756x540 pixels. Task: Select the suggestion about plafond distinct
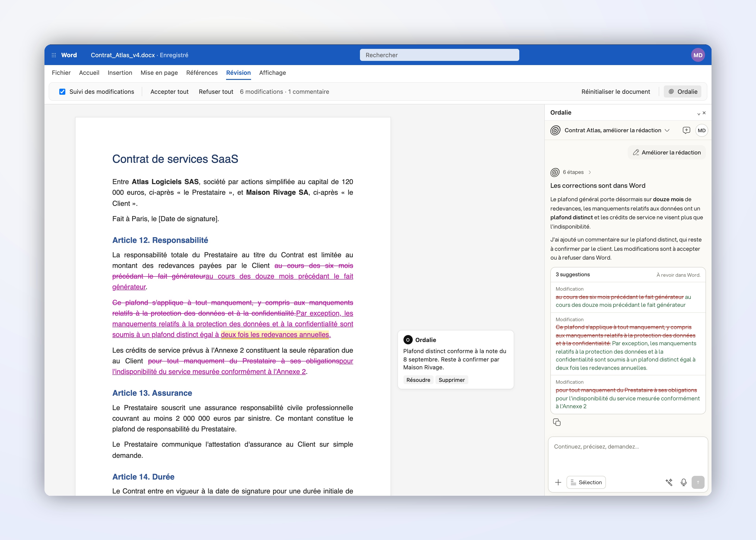pos(628,344)
